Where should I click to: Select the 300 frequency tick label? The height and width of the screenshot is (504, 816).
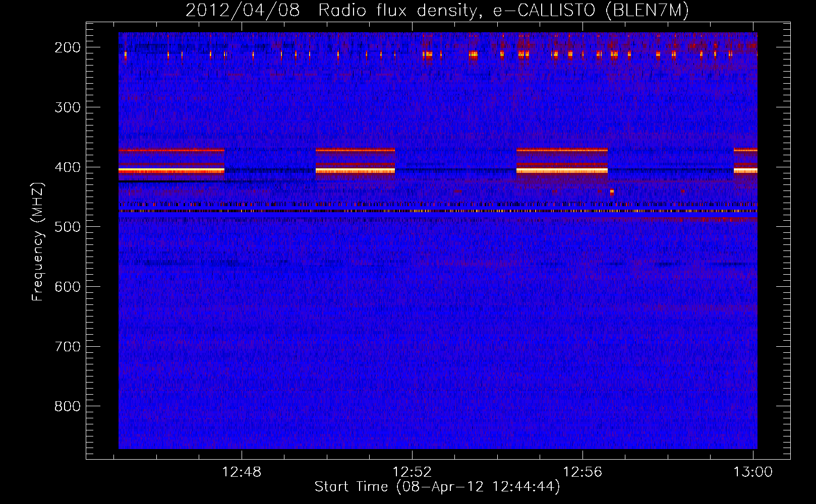pos(68,107)
